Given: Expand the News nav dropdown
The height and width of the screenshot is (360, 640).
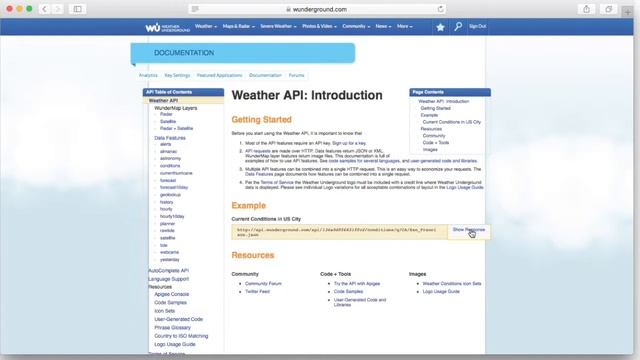Looking at the screenshot, I should 383,26.
